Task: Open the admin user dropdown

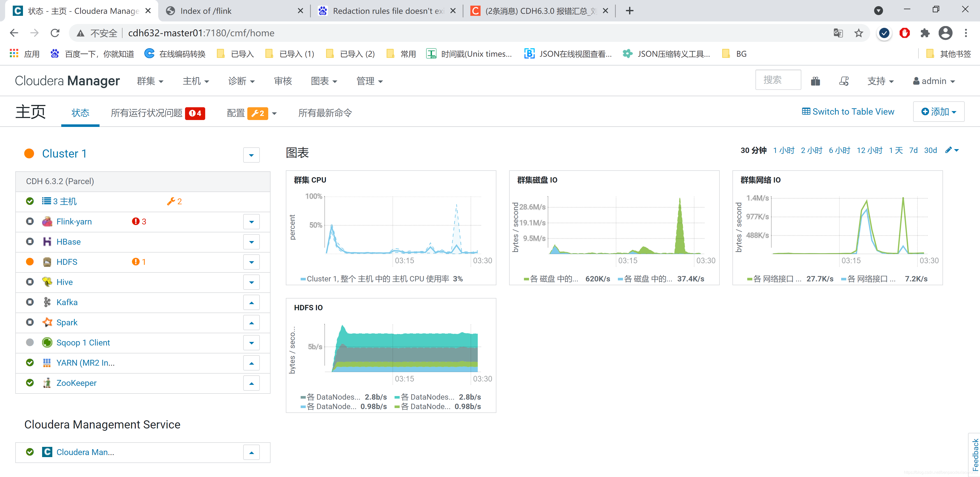Action: (x=934, y=81)
